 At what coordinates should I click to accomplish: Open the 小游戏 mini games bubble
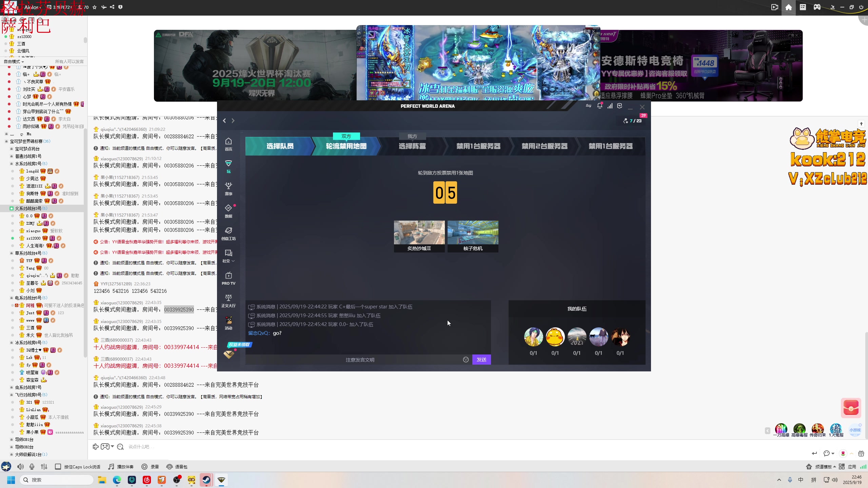pyautogui.click(x=855, y=430)
